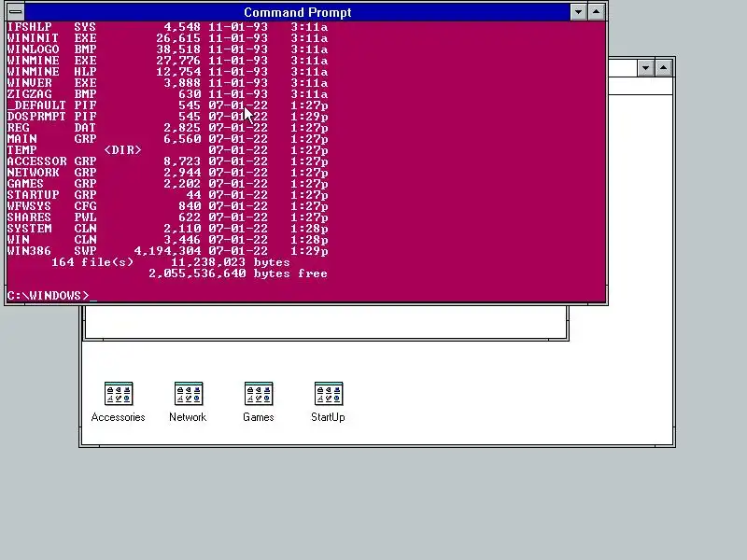
Task: Minimize the Command Prompt window
Action: [578, 12]
